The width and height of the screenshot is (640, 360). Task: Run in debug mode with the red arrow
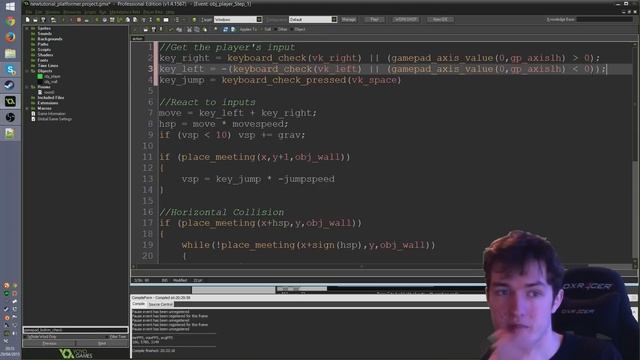71,20
